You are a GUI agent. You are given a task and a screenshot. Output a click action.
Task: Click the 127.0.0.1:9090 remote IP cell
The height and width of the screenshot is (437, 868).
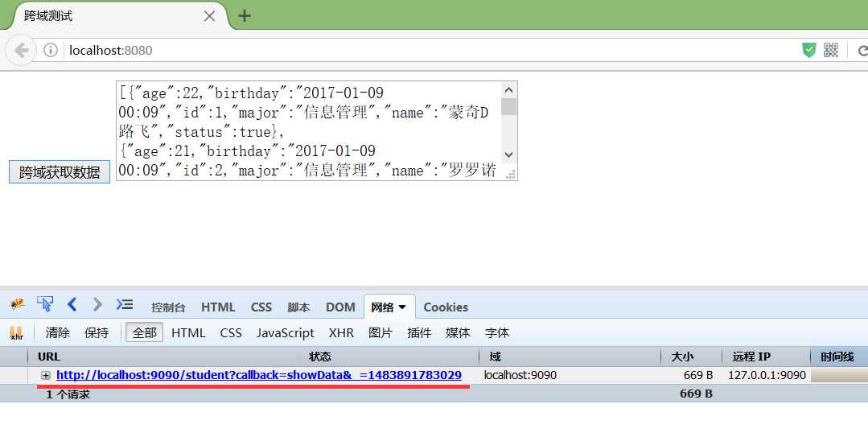[x=767, y=376]
